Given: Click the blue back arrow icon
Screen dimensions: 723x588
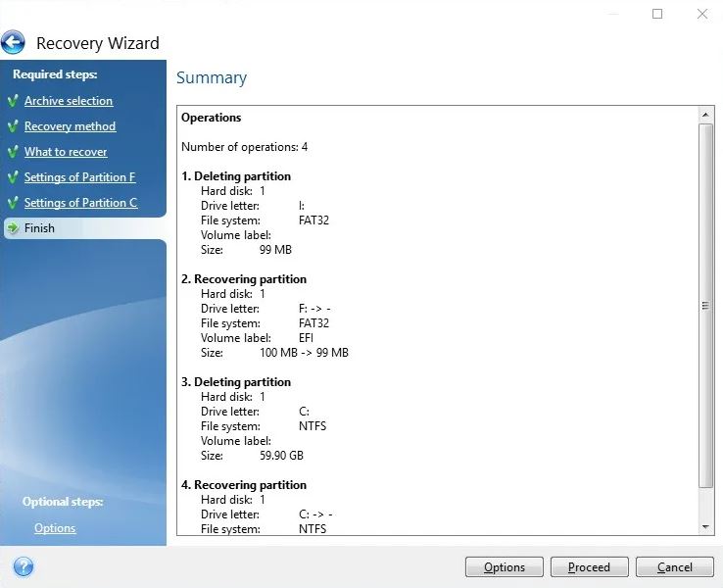Looking at the screenshot, I should click(x=14, y=42).
